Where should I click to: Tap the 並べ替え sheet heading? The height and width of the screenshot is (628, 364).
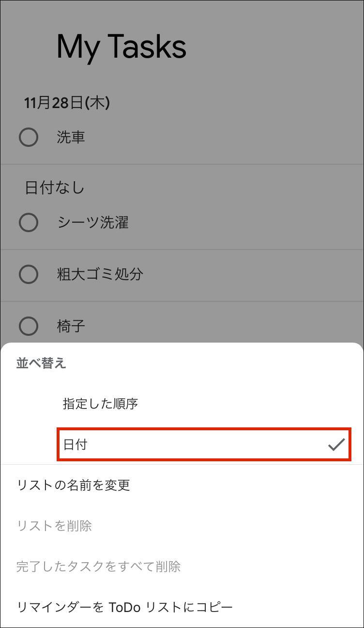[41, 363]
